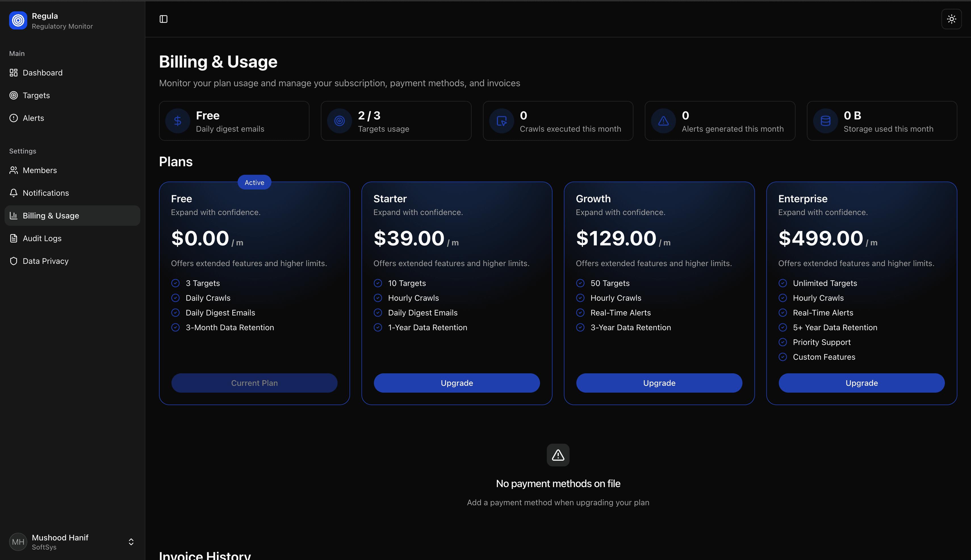The width and height of the screenshot is (971, 560).
Task: Navigate to Members settings
Action: (x=40, y=170)
